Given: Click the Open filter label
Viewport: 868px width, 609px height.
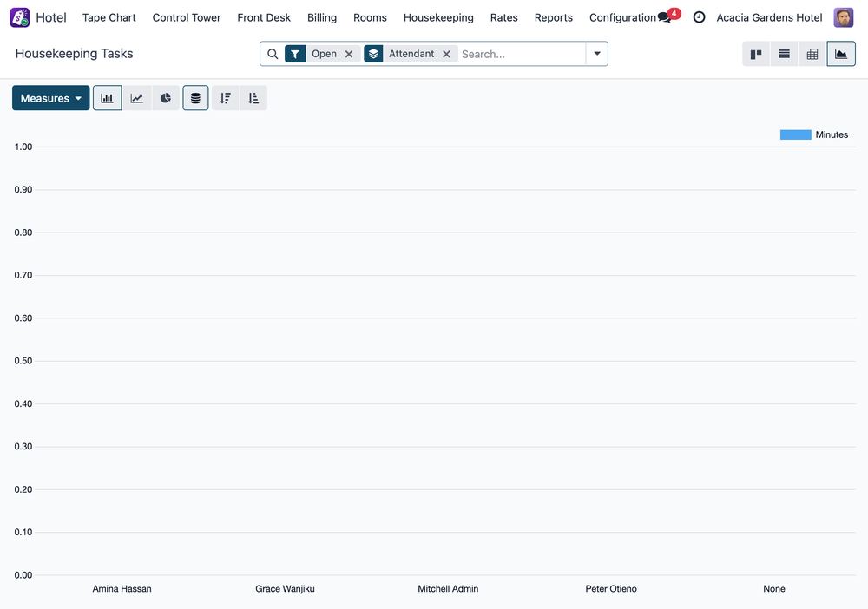Looking at the screenshot, I should [324, 54].
